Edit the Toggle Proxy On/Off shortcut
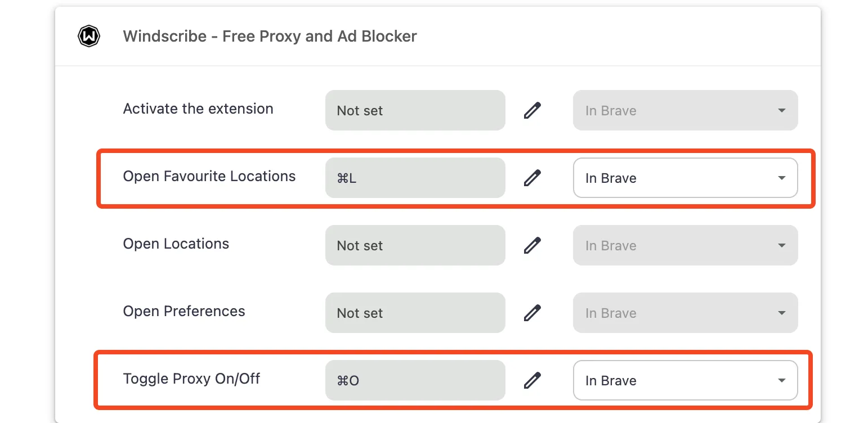The width and height of the screenshot is (868, 423). (532, 380)
